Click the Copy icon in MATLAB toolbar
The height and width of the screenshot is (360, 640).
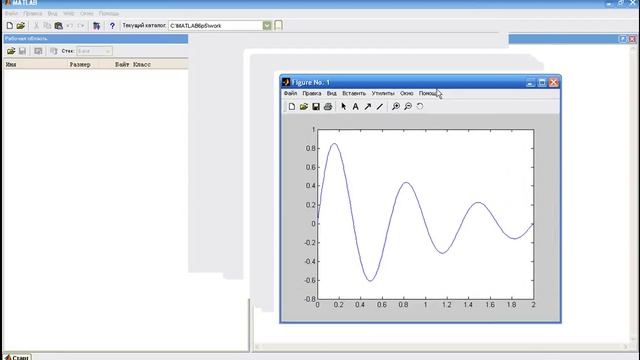click(x=47, y=26)
